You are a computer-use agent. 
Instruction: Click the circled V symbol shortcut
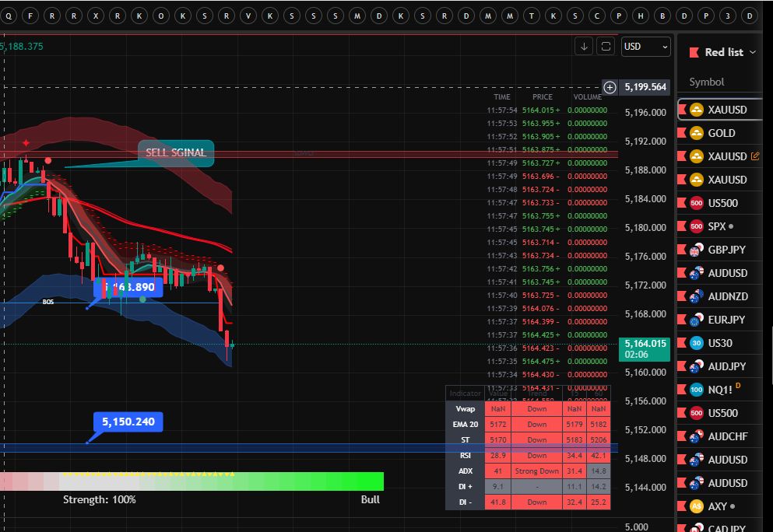click(248, 16)
